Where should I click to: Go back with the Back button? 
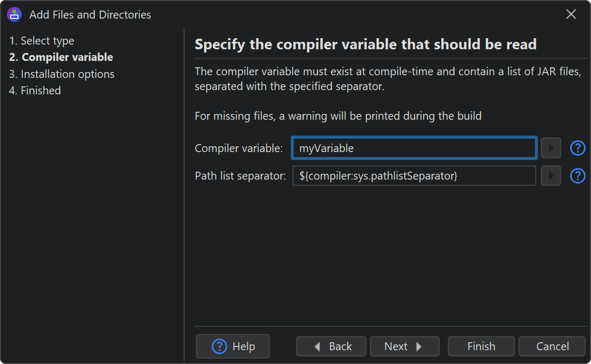[x=331, y=347]
